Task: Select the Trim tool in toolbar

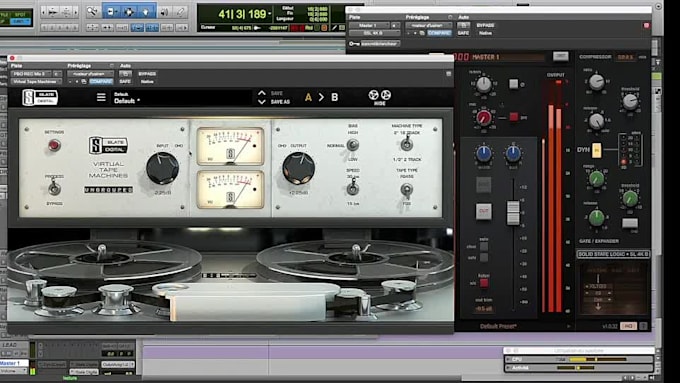Action: (111, 12)
